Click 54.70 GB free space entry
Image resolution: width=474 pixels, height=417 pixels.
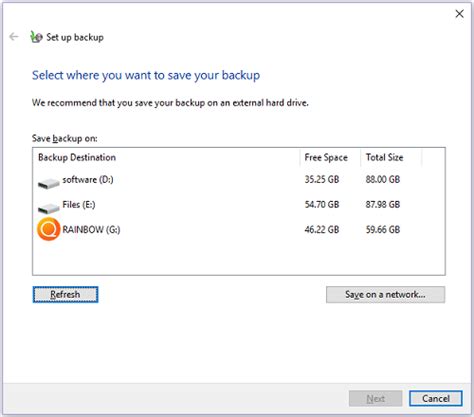point(322,204)
